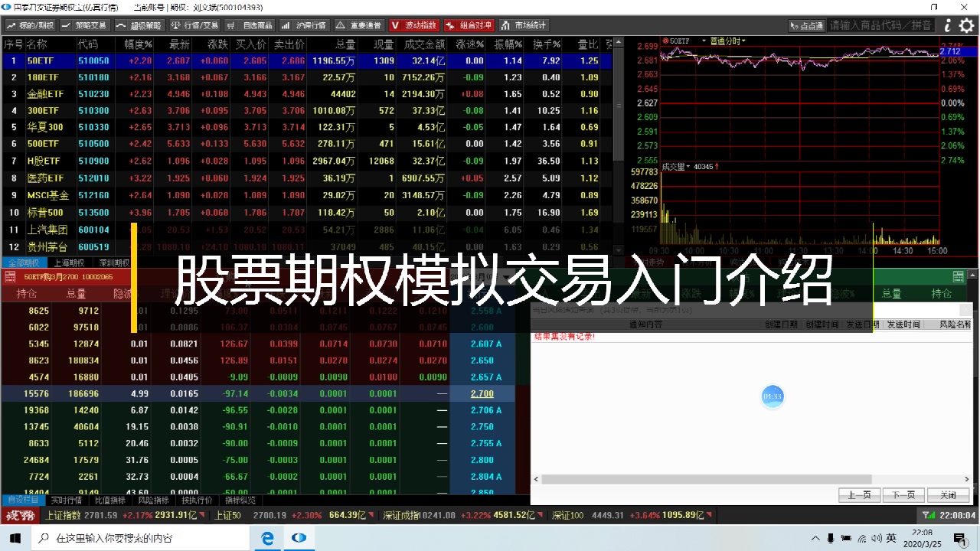The width and height of the screenshot is (980, 551).
Task: Switch to the 上海期权 tab
Action: tap(70, 262)
